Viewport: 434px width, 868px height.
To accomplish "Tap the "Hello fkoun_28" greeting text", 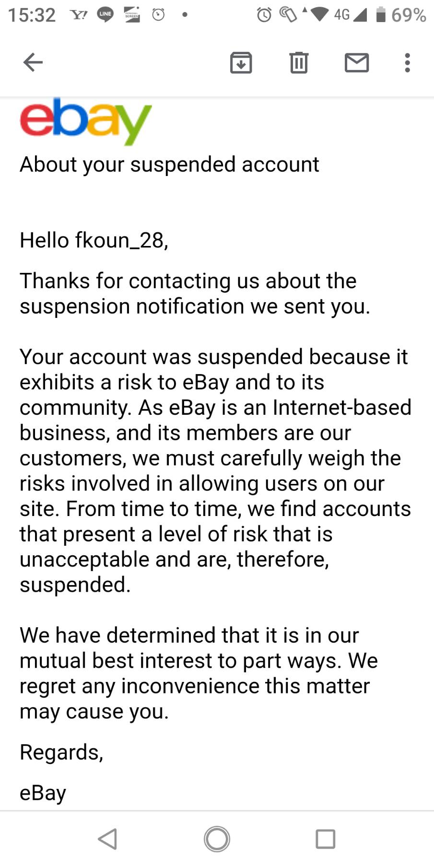I will [x=94, y=240].
